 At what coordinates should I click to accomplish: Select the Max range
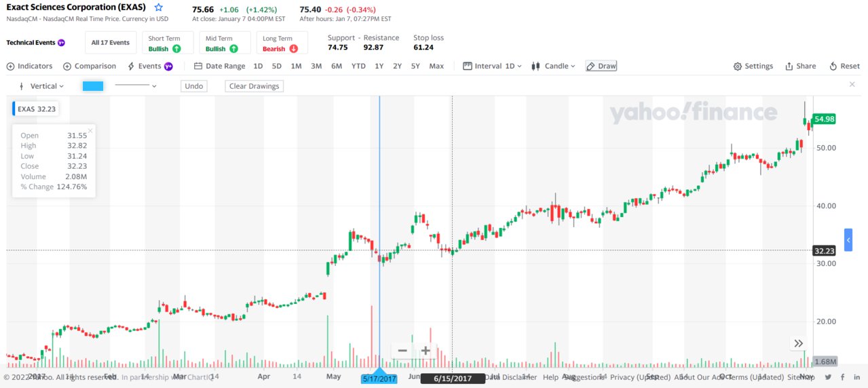point(436,66)
